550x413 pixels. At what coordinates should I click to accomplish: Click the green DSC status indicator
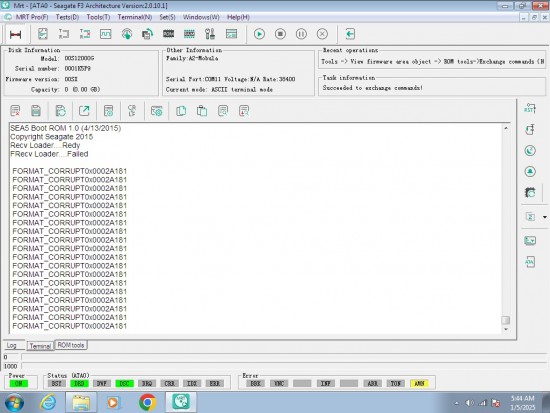tap(125, 384)
